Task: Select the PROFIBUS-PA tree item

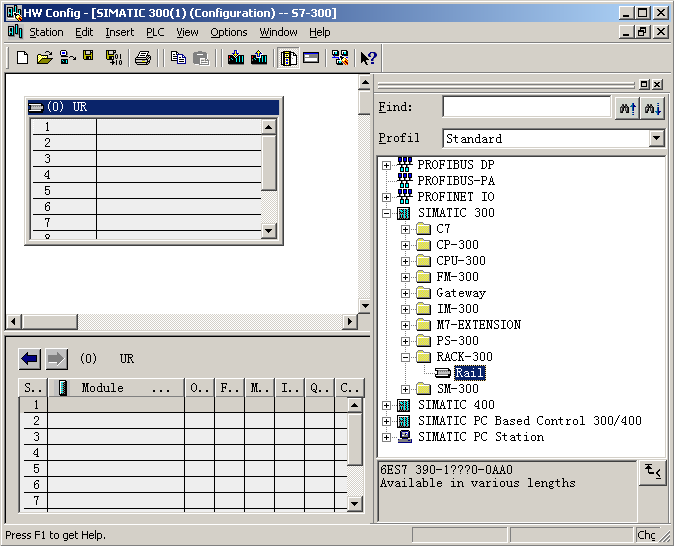Action: (x=456, y=181)
